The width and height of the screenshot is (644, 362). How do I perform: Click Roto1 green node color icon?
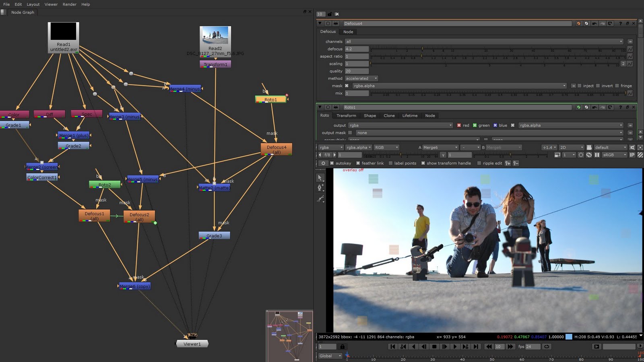(579, 107)
